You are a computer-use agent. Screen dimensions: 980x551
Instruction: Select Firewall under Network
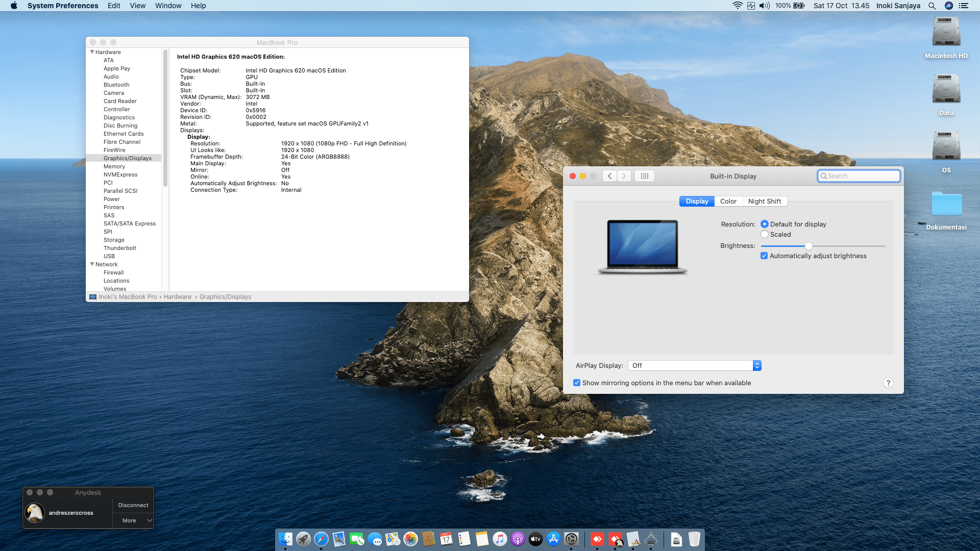[114, 272]
